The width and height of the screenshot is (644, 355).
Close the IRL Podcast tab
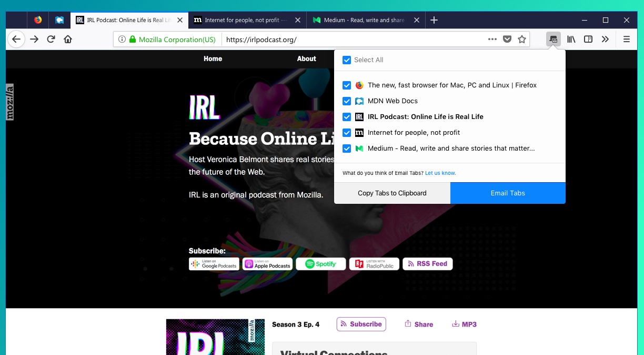(180, 20)
